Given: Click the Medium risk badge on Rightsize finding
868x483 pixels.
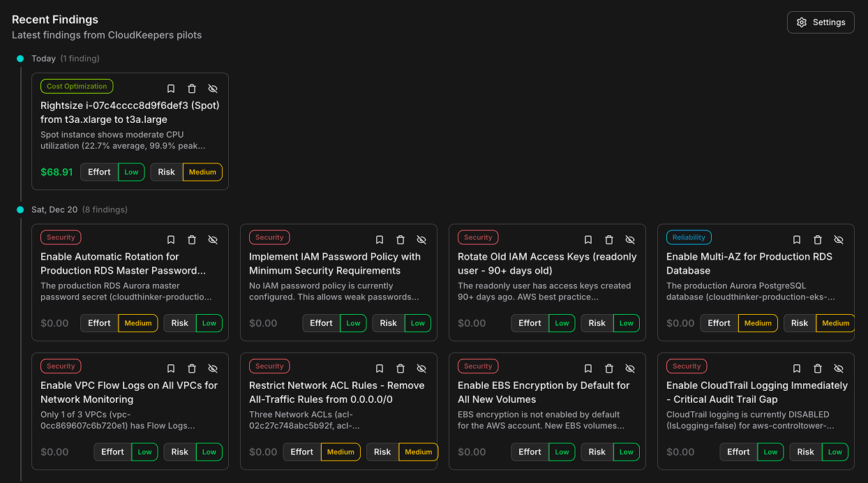Looking at the screenshot, I should pos(202,172).
